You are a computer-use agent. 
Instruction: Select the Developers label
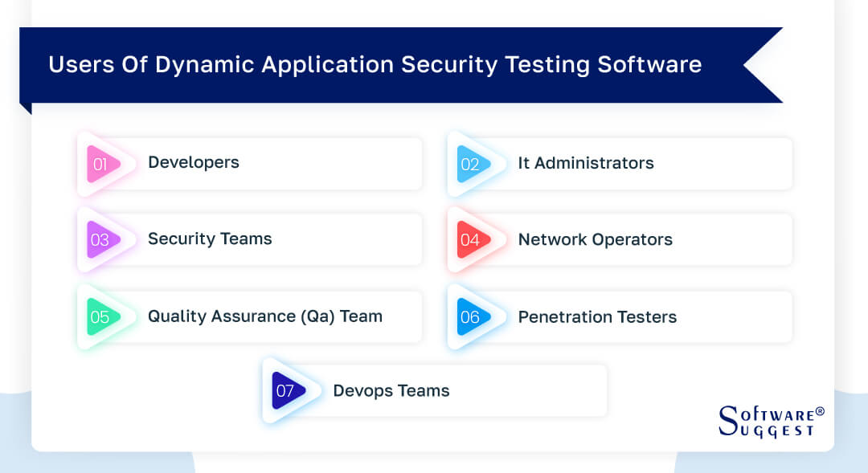[x=193, y=163]
